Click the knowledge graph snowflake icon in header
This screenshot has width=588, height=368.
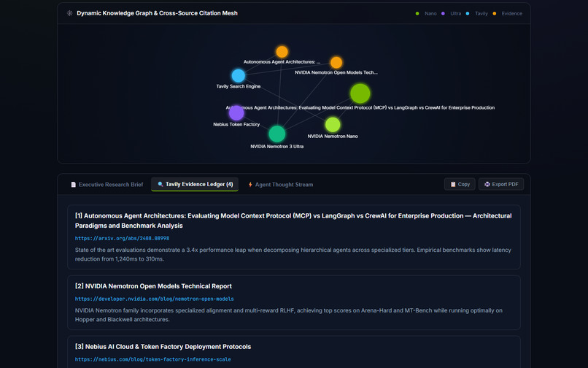(70, 13)
